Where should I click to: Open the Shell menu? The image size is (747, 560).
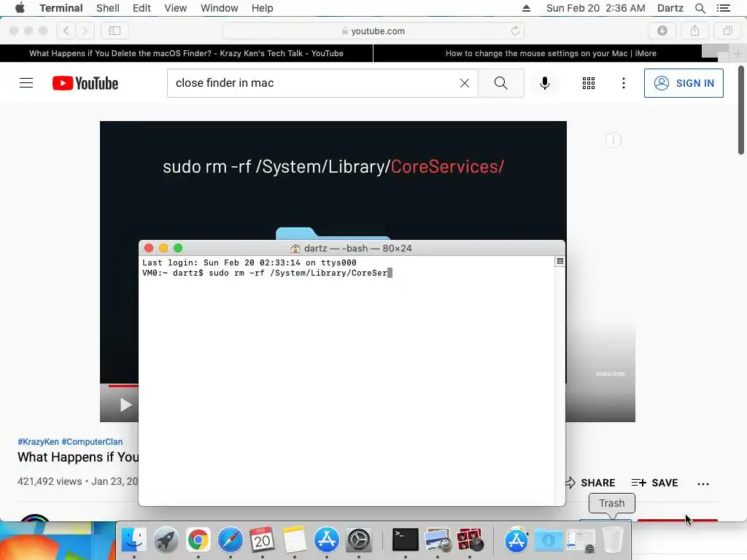pyautogui.click(x=108, y=8)
